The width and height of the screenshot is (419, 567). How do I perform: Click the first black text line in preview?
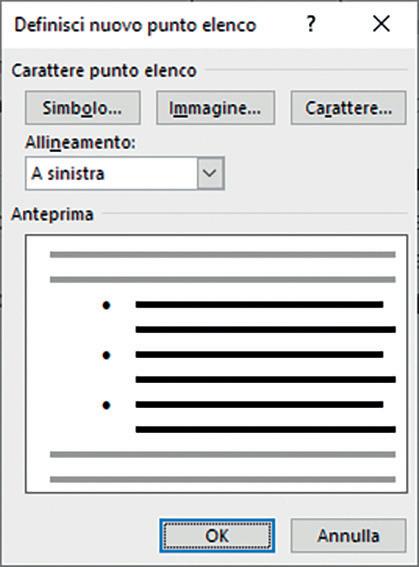pos(259,304)
